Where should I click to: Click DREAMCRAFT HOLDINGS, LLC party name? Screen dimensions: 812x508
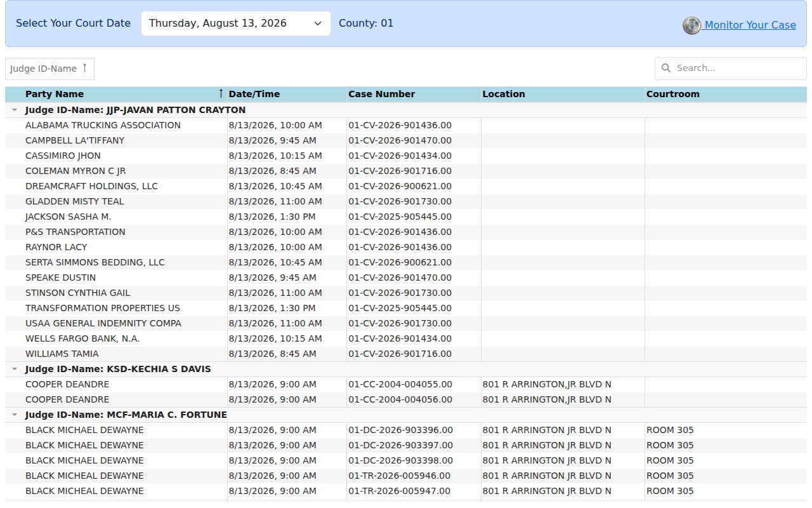[x=91, y=186]
